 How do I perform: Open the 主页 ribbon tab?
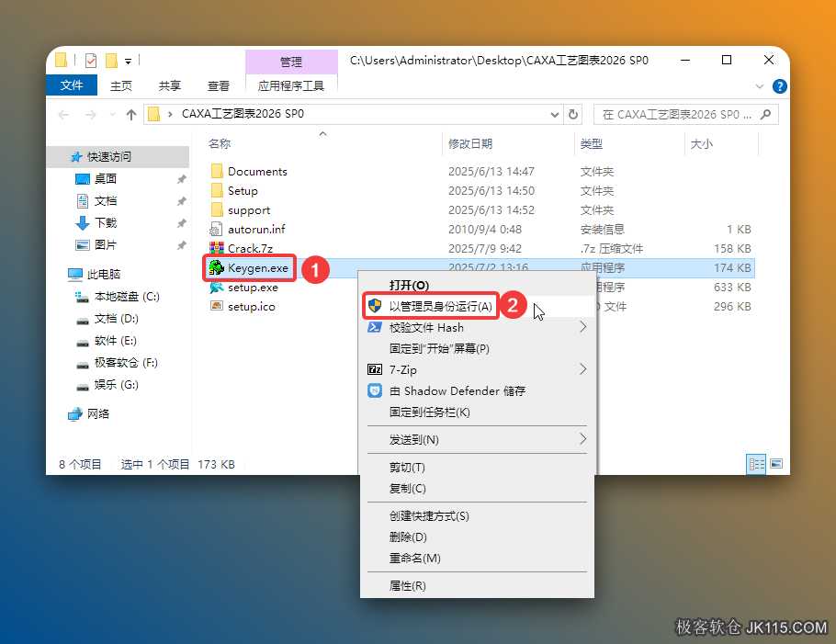click(x=121, y=85)
